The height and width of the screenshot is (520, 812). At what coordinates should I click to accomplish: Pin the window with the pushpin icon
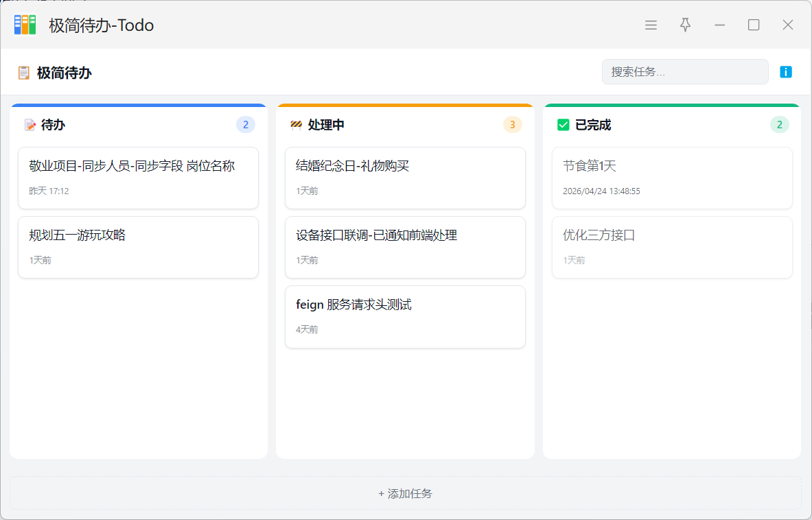[x=685, y=25]
